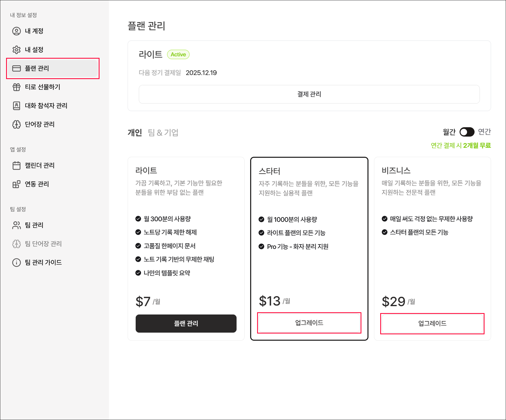This screenshot has width=506, height=420.
Task: Click 업그레이드 button under the 비즈니스 plan
Action: (432, 323)
